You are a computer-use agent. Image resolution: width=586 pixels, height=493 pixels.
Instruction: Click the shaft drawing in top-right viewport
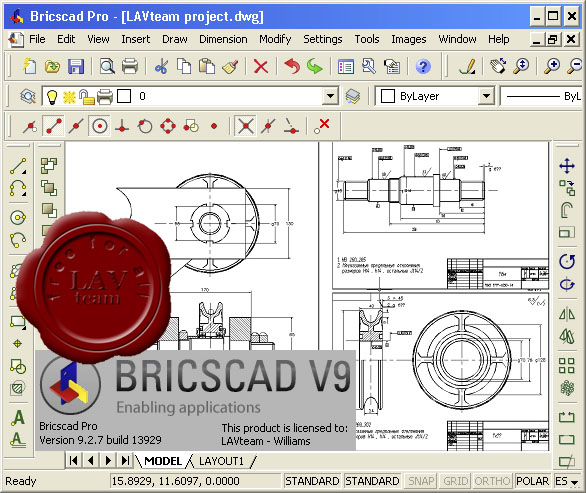point(414,190)
